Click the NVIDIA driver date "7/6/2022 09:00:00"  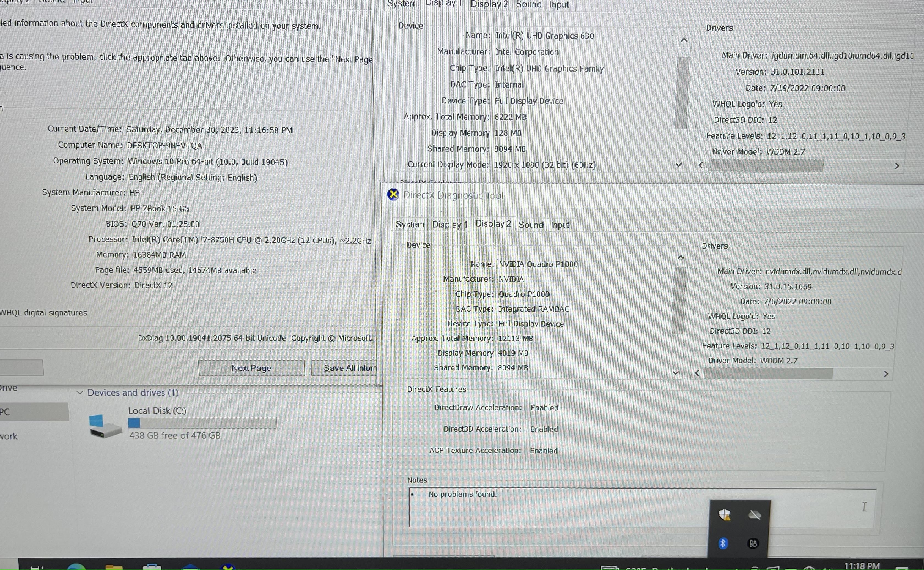click(x=797, y=302)
